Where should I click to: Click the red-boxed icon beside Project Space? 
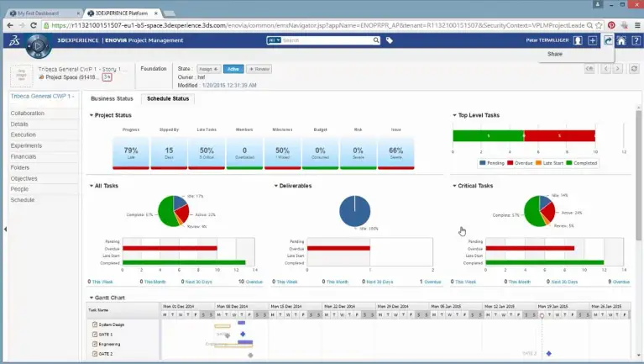click(x=107, y=76)
